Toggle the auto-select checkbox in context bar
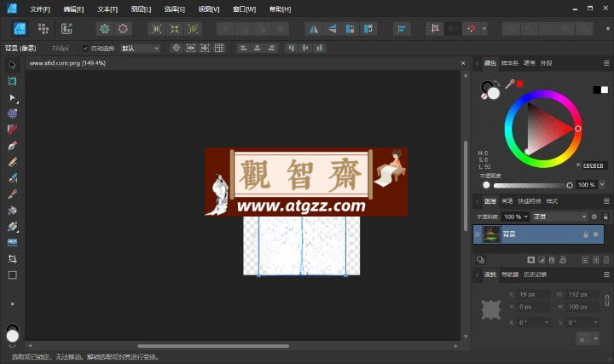The width and height of the screenshot is (614, 364). (x=85, y=48)
